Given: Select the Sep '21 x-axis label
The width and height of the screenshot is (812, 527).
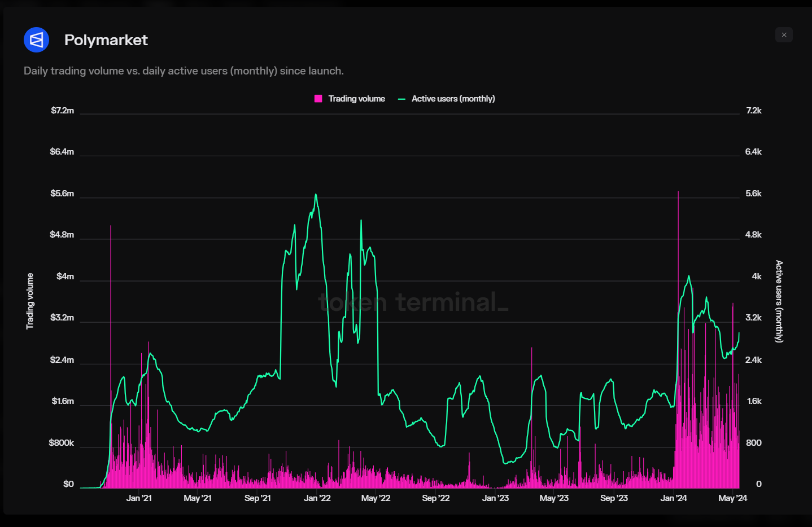Looking at the screenshot, I should click(x=257, y=498).
